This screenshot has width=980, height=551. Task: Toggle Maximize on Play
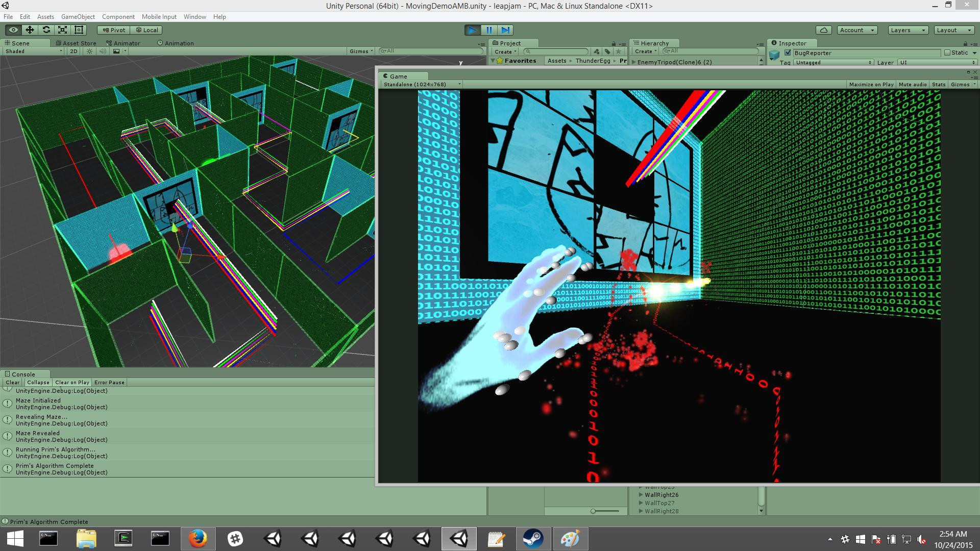pos(871,84)
